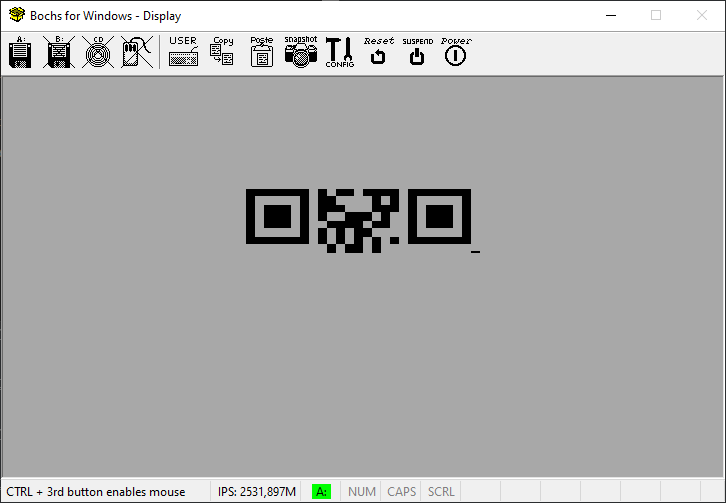Click the Power button icon

click(456, 52)
